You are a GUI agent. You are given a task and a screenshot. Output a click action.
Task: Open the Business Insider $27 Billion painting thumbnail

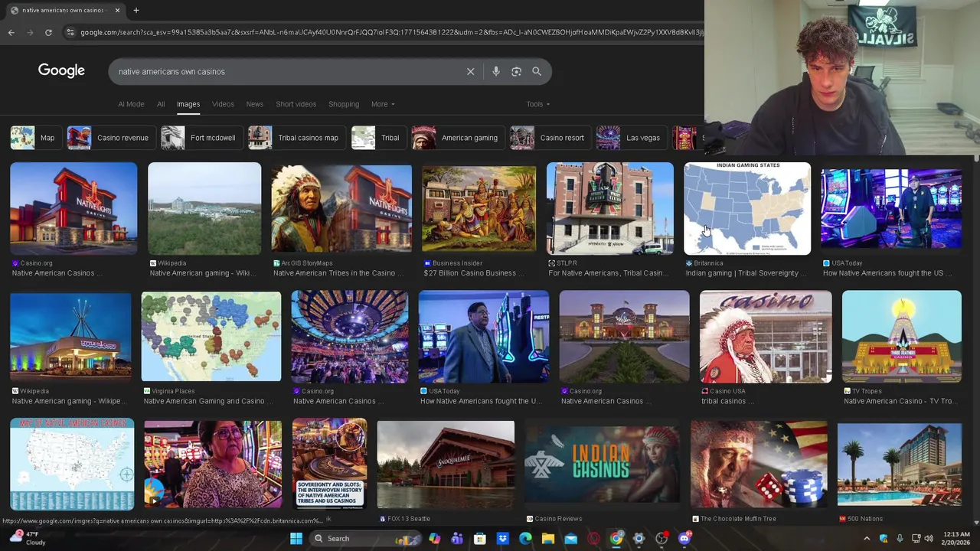pos(479,208)
